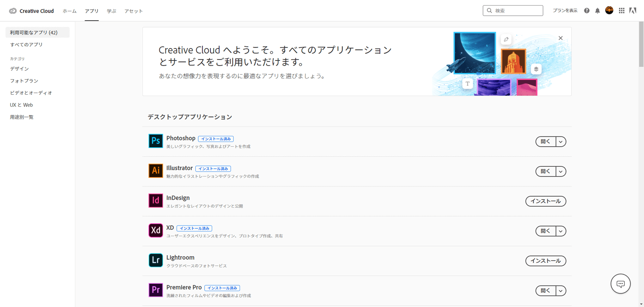Click インストール button for Lightroom
Image resolution: width=644 pixels, height=307 pixels.
[546, 261]
